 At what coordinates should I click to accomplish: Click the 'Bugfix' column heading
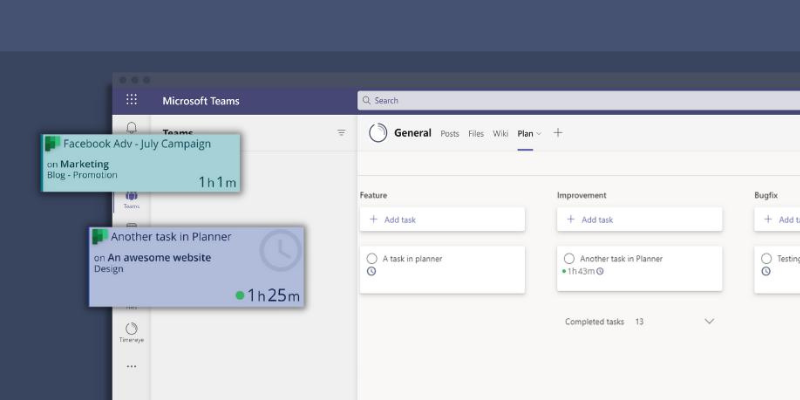click(766, 195)
